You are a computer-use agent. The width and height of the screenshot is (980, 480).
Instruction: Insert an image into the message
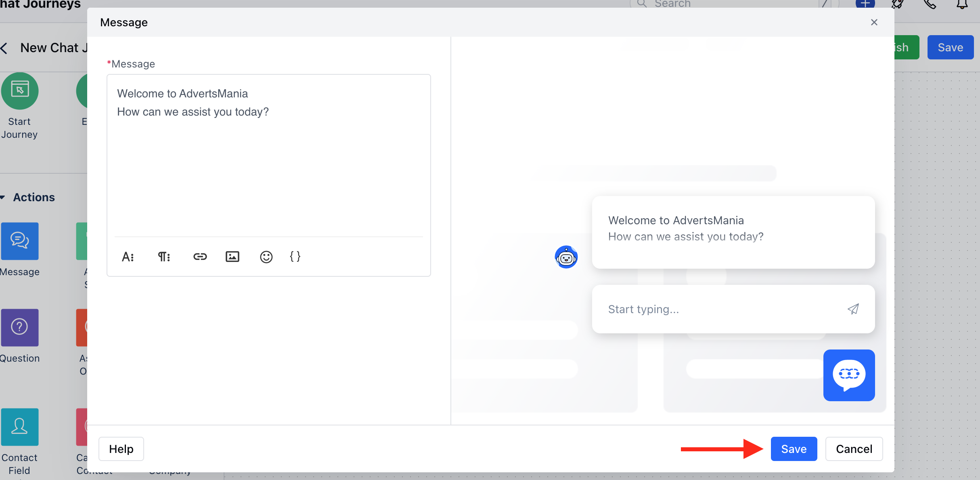[232, 257]
